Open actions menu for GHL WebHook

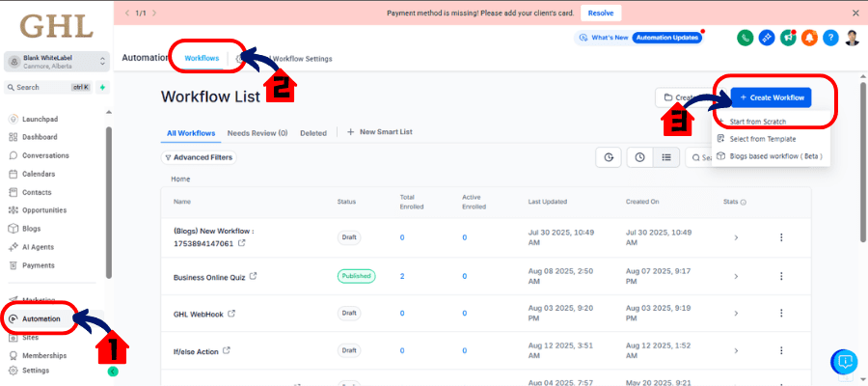click(x=781, y=314)
